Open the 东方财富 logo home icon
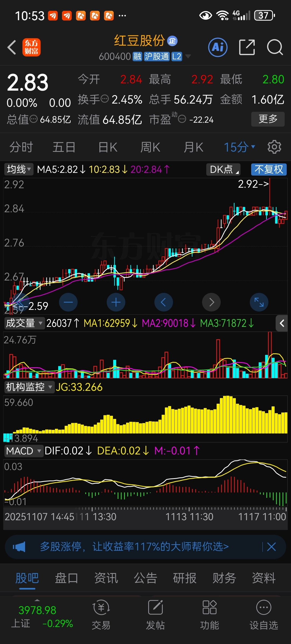The width and height of the screenshot is (291, 644). coord(31,47)
